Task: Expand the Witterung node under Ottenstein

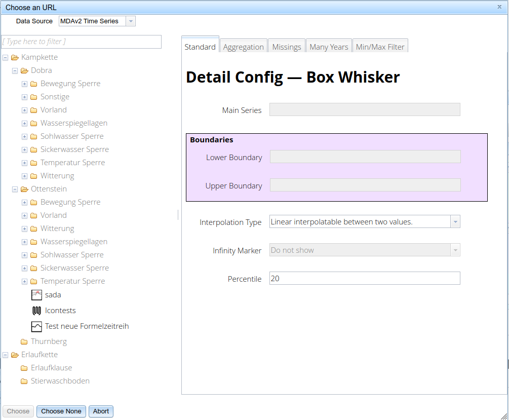Action: [24, 228]
